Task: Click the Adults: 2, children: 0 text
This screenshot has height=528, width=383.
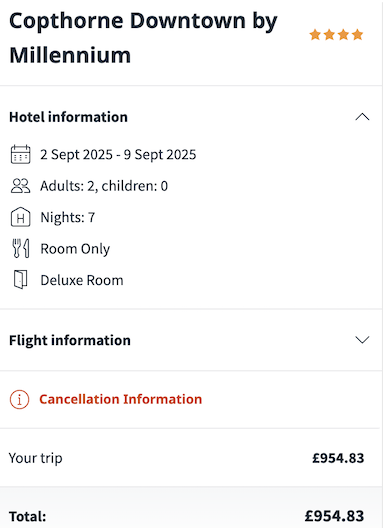Action: click(x=104, y=186)
